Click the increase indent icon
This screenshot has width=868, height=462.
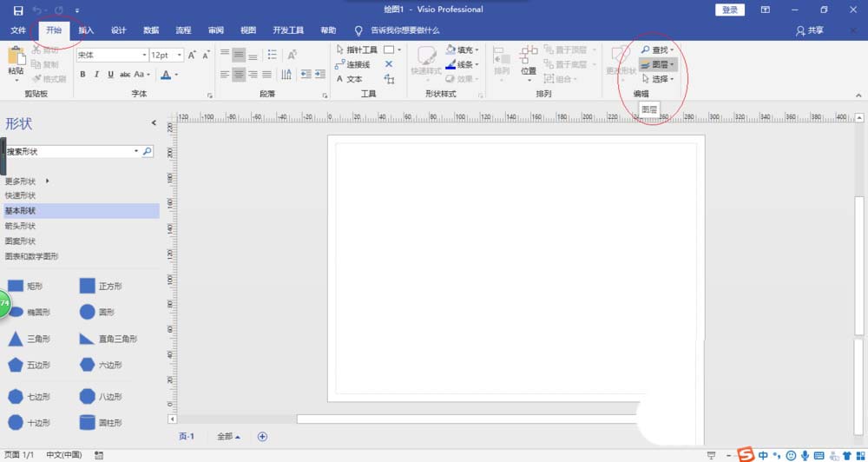(x=320, y=74)
